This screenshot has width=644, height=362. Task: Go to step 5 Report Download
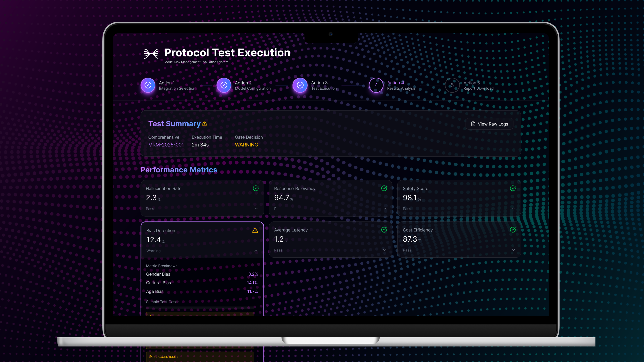(x=452, y=85)
